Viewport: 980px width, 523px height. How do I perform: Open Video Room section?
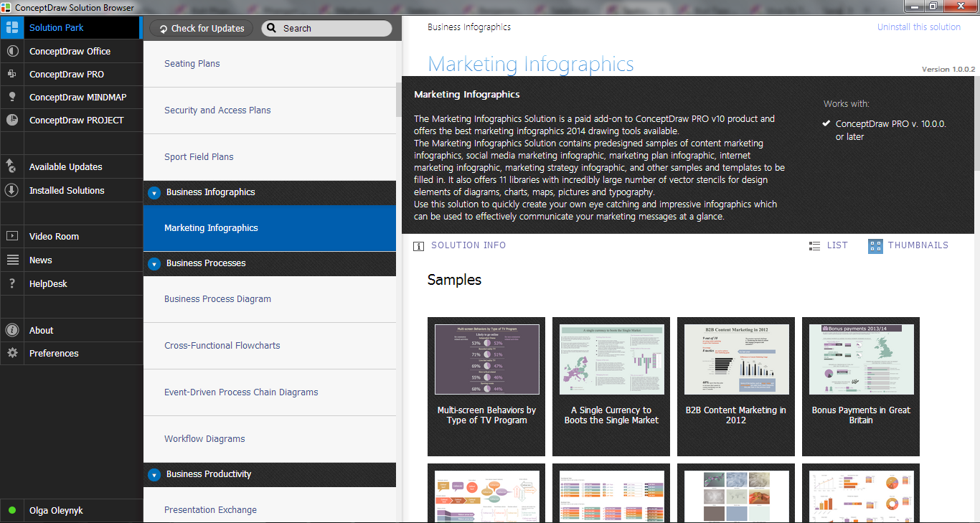coord(71,236)
